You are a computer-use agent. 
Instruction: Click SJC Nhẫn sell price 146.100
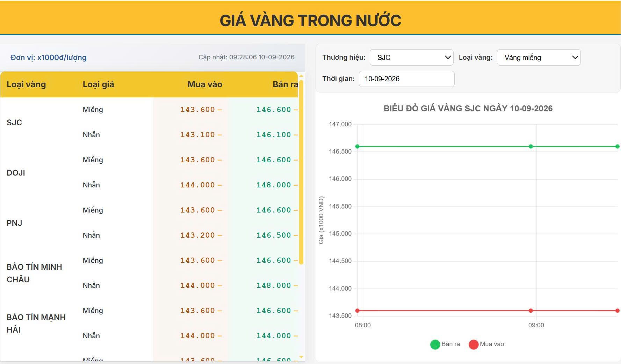[x=274, y=135]
